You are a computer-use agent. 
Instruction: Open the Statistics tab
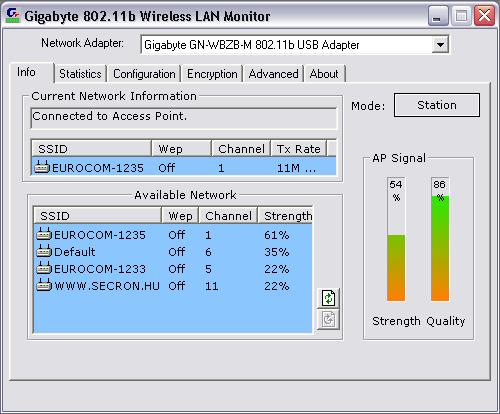click(80, 74)
